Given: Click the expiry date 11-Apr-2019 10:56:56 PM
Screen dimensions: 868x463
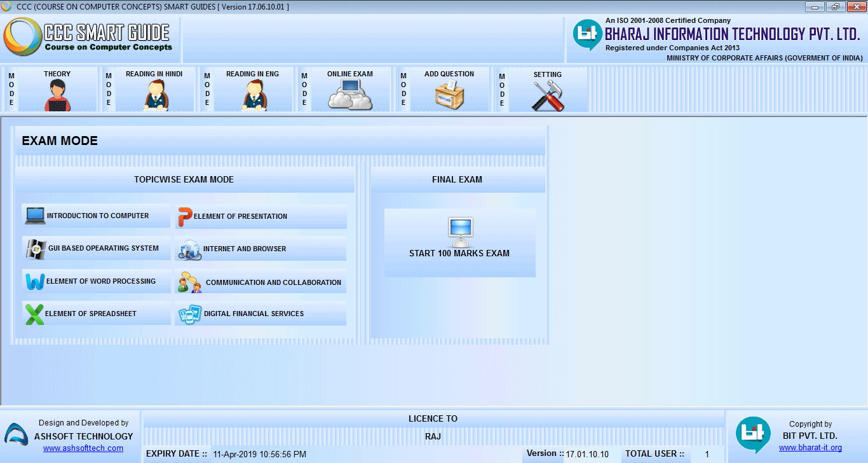Looking at the screenshot, I should 259,454.
